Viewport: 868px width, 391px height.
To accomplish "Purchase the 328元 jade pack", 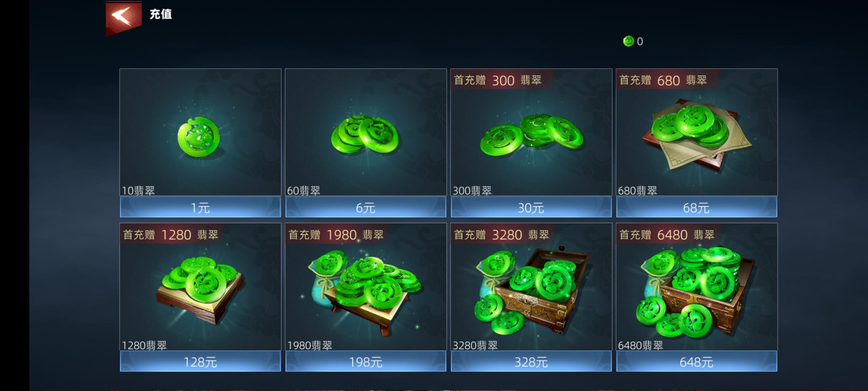I will click(x=531, y=362).
